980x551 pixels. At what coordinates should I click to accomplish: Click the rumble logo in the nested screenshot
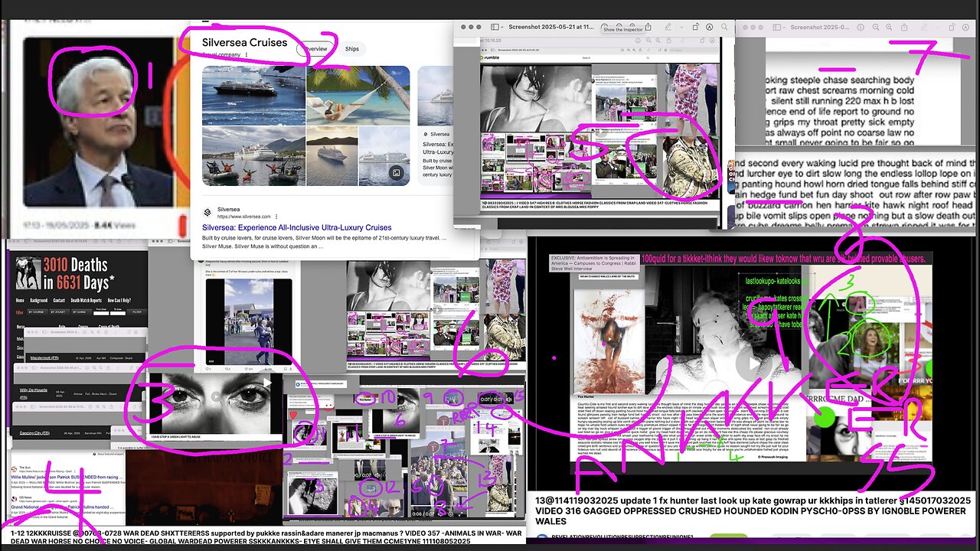[490, 57]
